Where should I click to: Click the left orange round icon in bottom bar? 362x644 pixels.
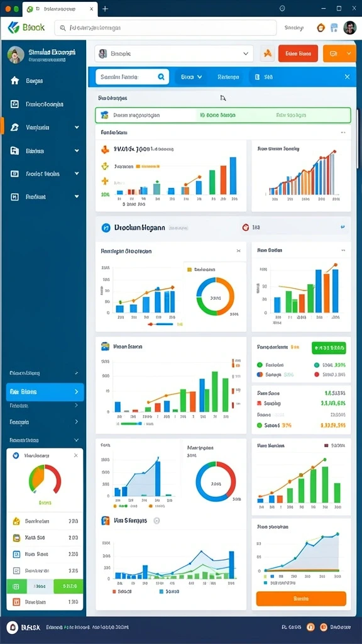click(310, 627)
